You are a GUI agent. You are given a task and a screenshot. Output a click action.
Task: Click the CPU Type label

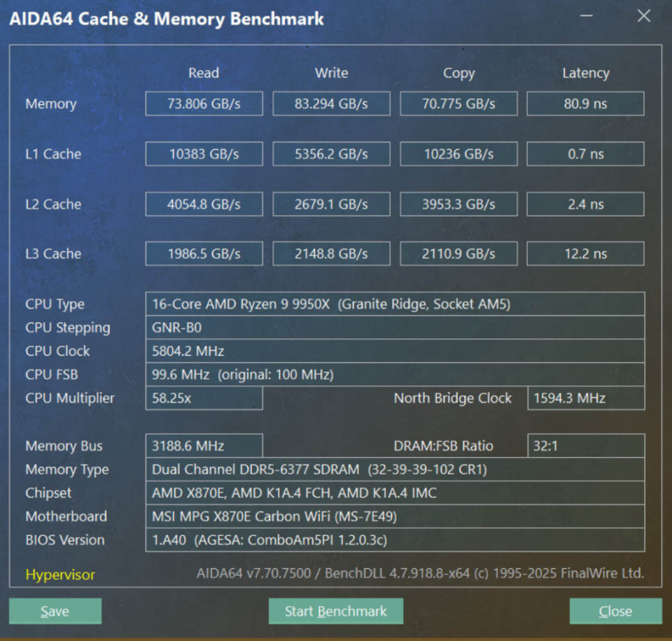[55, 304]
